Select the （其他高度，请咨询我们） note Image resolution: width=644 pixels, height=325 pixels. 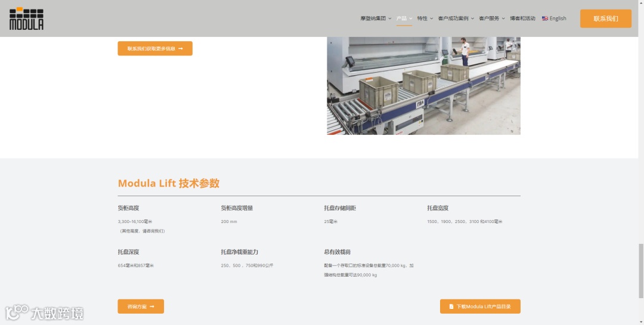pyautogui.click(x=142, y=231)
